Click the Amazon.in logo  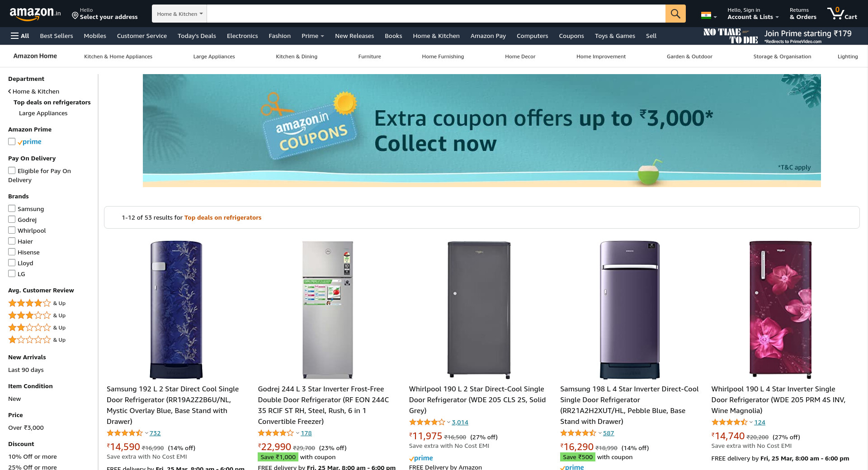pyautogui.click(x=35, y=14)
